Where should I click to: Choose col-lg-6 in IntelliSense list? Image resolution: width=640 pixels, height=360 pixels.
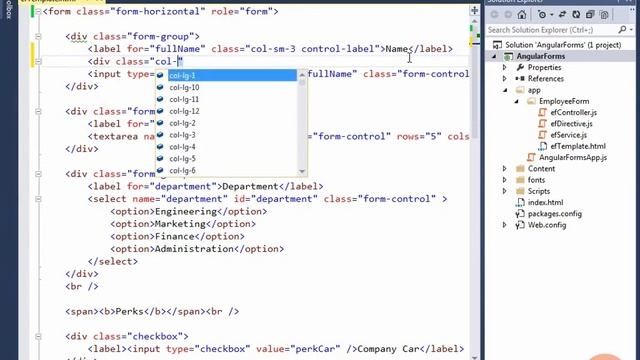(x=227, y=170)
